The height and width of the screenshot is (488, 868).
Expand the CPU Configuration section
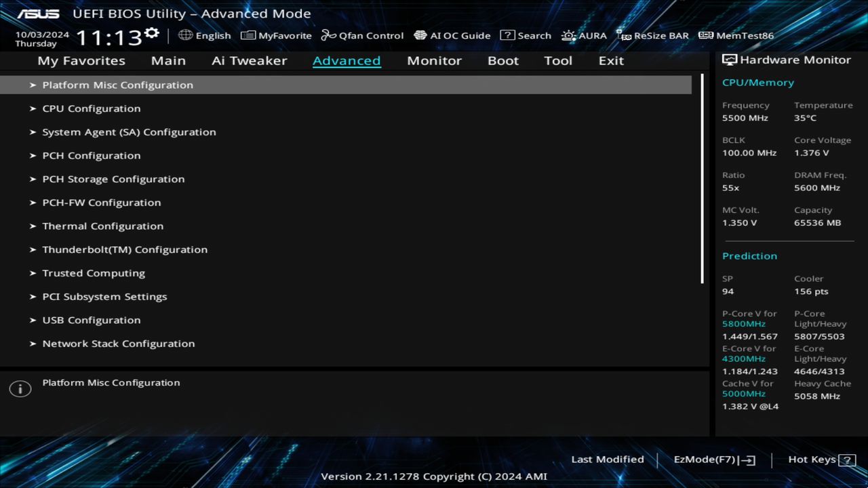pyautogui.click(x=91, y=108)
